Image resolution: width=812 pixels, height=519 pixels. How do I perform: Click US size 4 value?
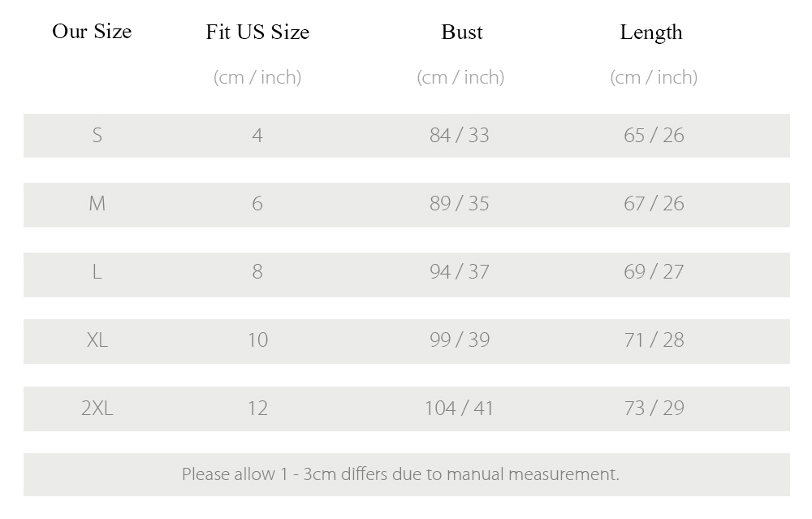[257, 136]
